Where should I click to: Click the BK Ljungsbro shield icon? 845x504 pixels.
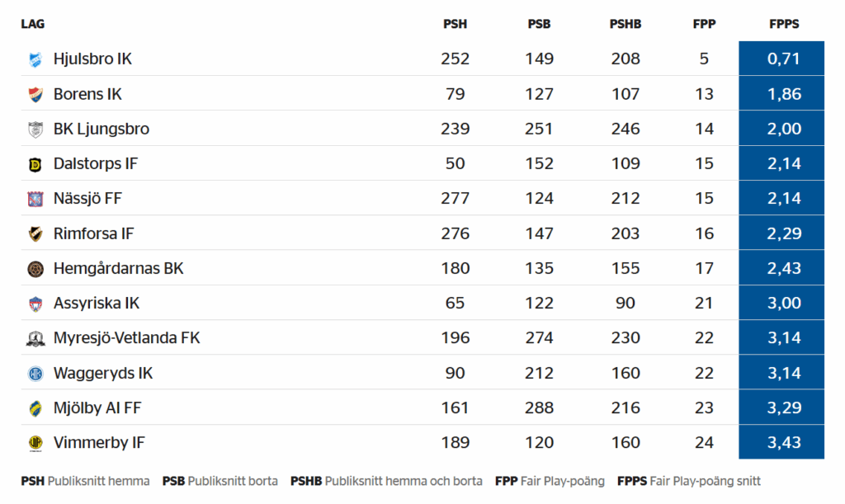pyautogui.click(x=35, y=130)
